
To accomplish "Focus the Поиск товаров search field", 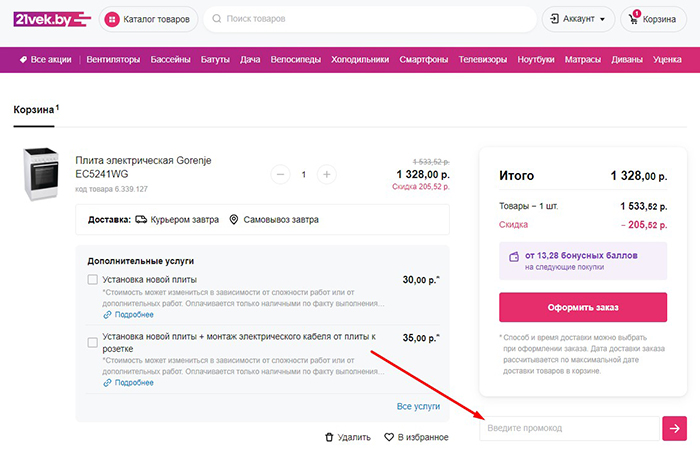I will (370, 19).
